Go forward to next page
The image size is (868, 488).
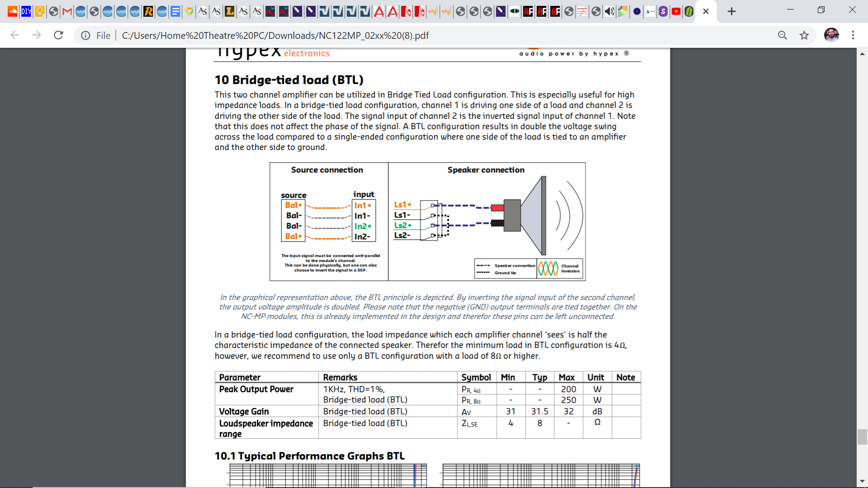click(37, 35)
